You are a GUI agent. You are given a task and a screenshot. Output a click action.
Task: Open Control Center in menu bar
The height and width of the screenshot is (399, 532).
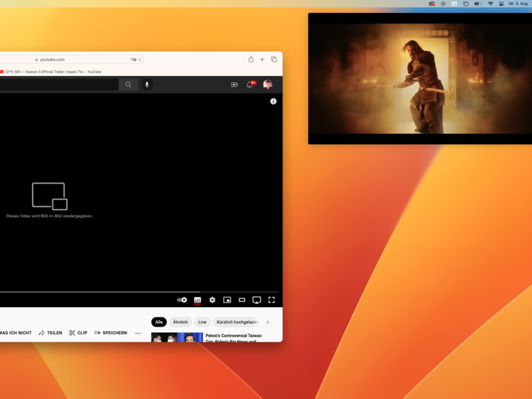tap(502, 3)
